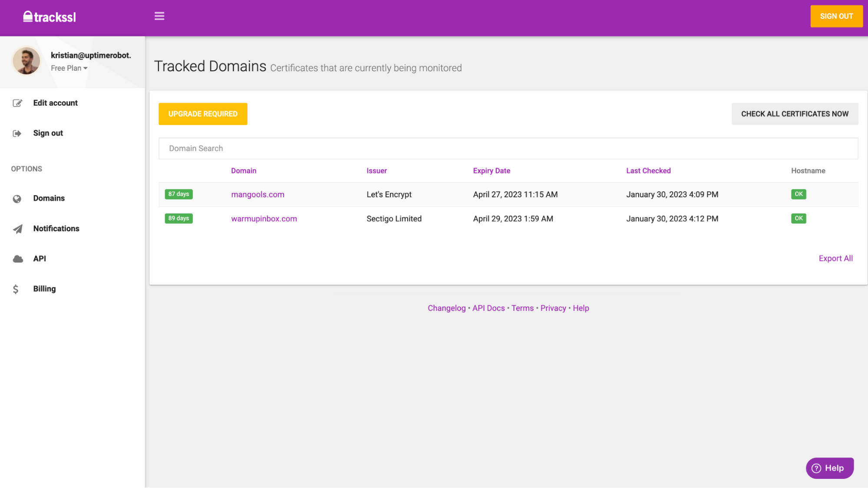Sort by Expiry Date column
Screen dimensions: 868x488
tap(492, 171)
